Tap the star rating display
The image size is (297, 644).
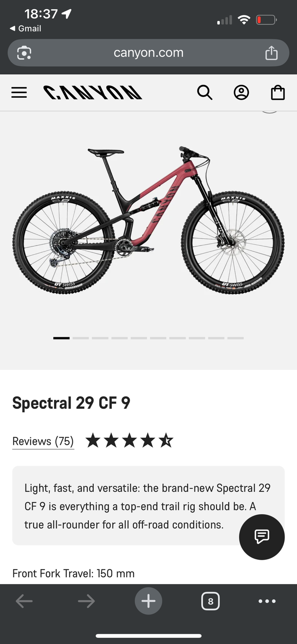click(129, 441)
